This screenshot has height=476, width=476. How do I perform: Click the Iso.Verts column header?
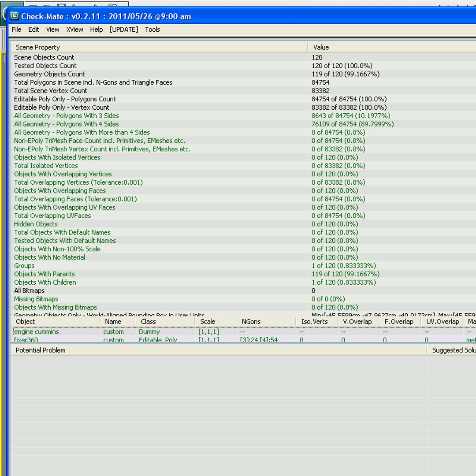[x=316, y=321]
